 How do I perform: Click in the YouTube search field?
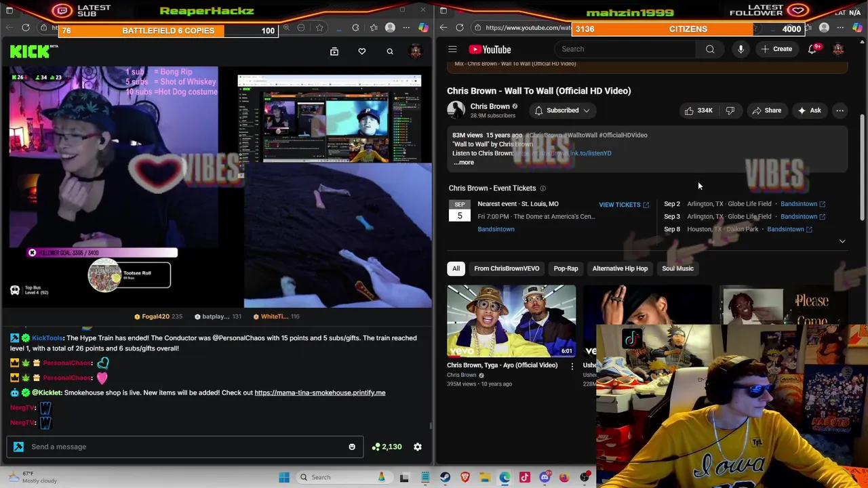point(625,49)
